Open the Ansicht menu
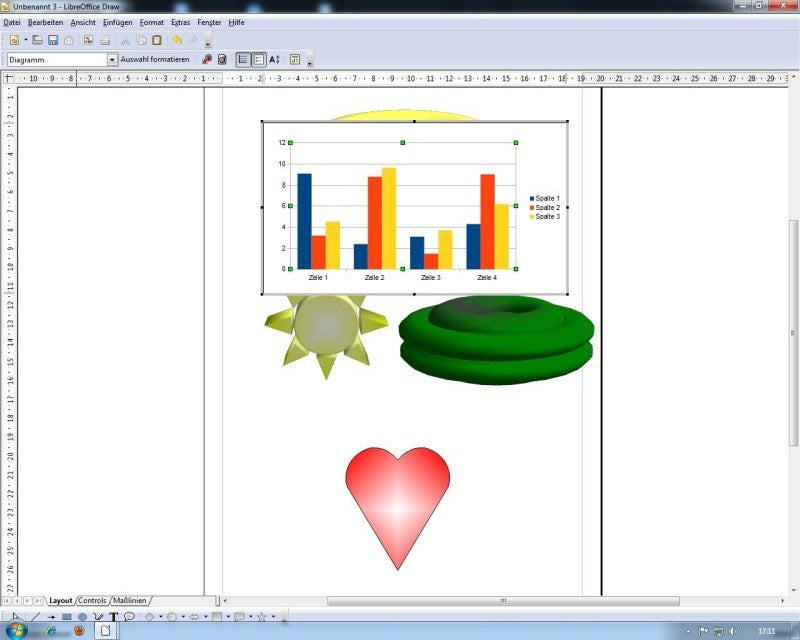This screenshot has width=800, height=640. 83,22
